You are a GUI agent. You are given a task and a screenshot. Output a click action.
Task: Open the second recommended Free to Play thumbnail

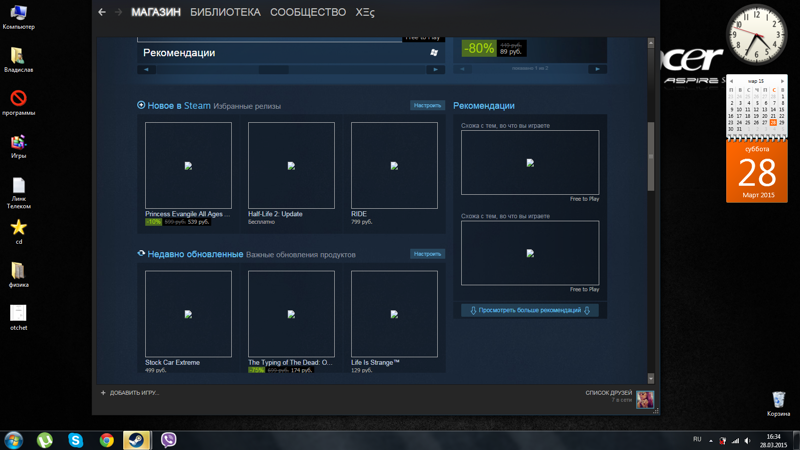530,253
